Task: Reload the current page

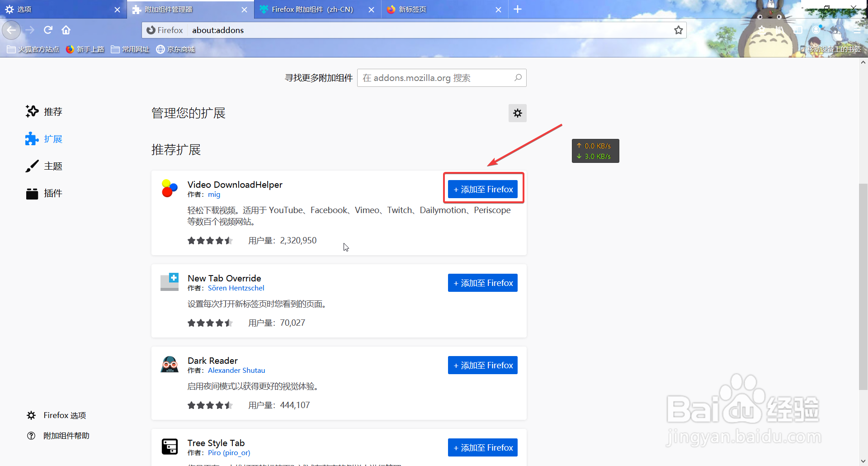Action: pyautogui.click(x=47, y=30)
